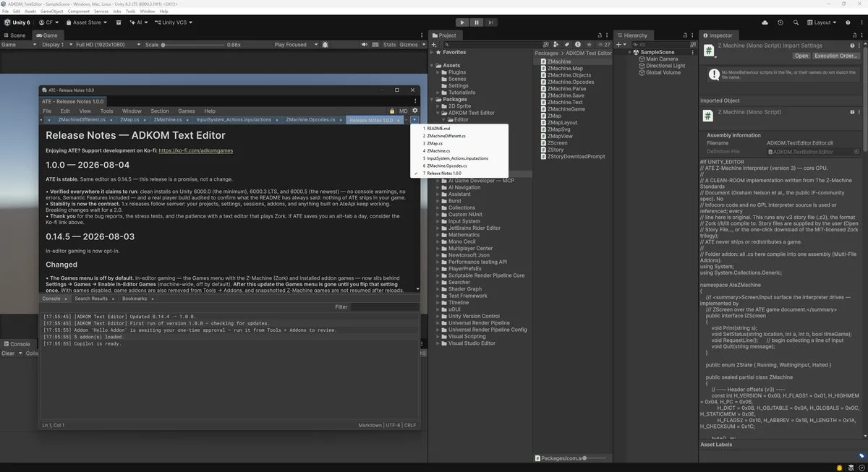Toggle the frame debugger bug icon
The width and height of the screenshot is (868, 472).
pyautogui.click(x=325, y=45)
